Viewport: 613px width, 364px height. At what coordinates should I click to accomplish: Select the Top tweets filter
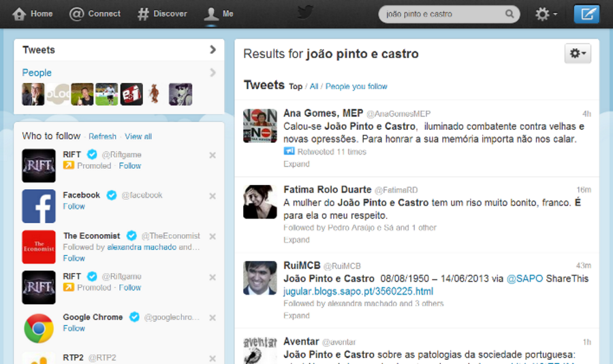296,86
